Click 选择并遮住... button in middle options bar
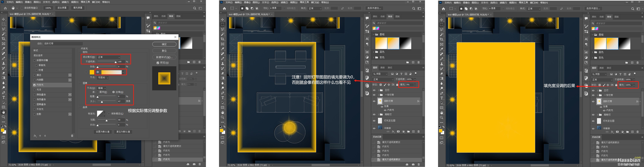 click(x=374, y=8)
